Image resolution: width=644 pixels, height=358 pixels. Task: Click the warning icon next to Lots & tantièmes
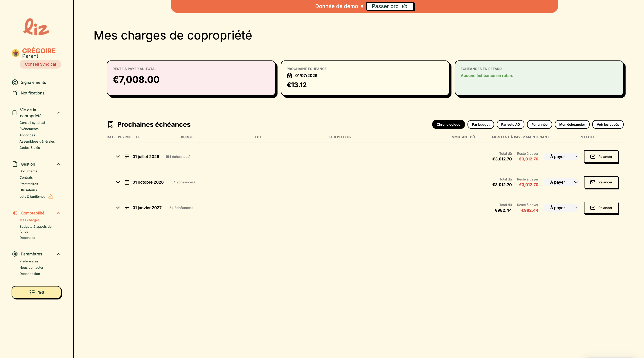coord(51,196)
